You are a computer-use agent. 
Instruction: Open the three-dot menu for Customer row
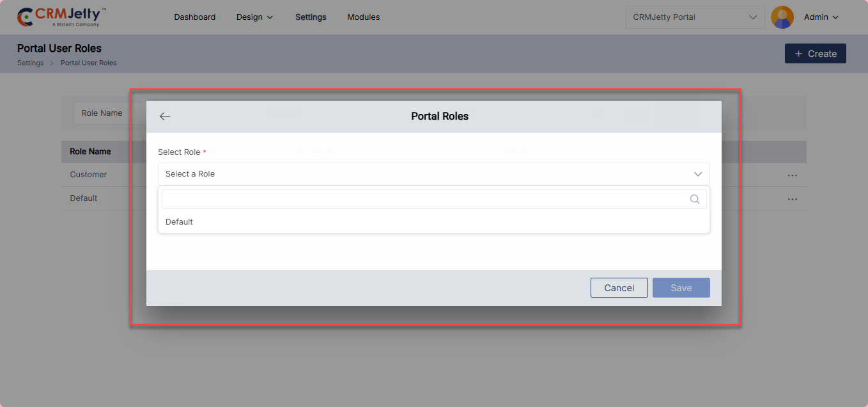(793, 175)
